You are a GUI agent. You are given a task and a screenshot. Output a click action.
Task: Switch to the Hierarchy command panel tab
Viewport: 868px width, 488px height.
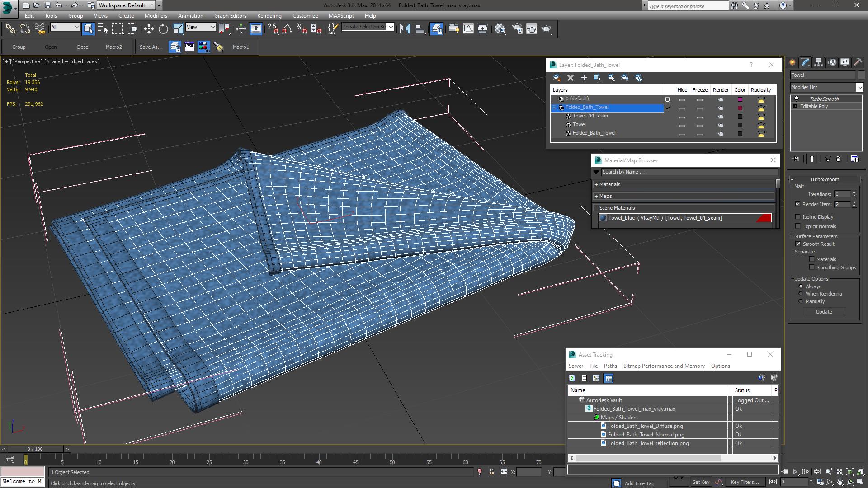pyautogui.click(x=819, y=62)
